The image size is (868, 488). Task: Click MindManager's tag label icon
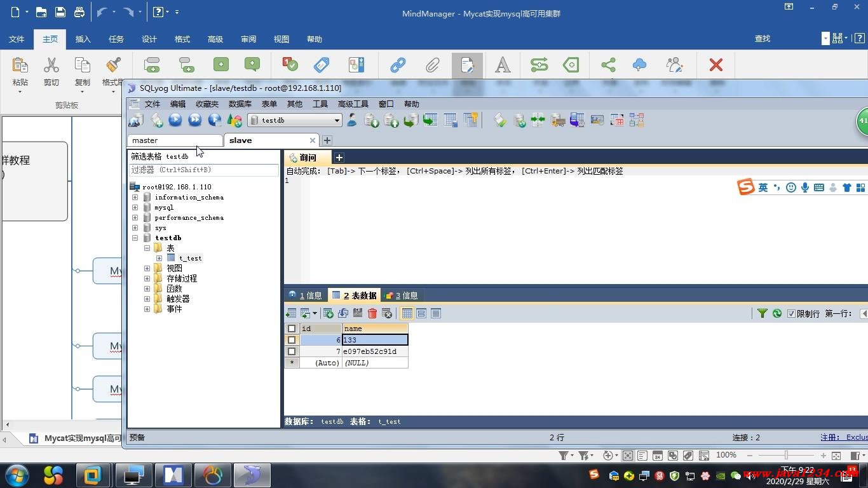coord(322,65)
